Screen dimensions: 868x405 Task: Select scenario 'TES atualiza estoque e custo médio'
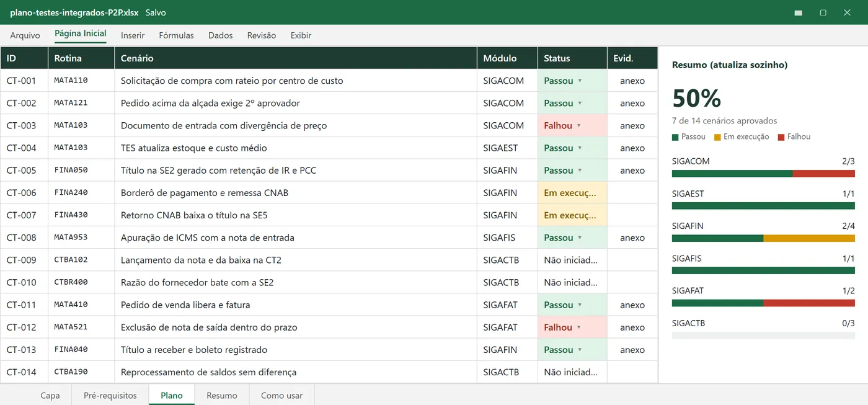296,148
